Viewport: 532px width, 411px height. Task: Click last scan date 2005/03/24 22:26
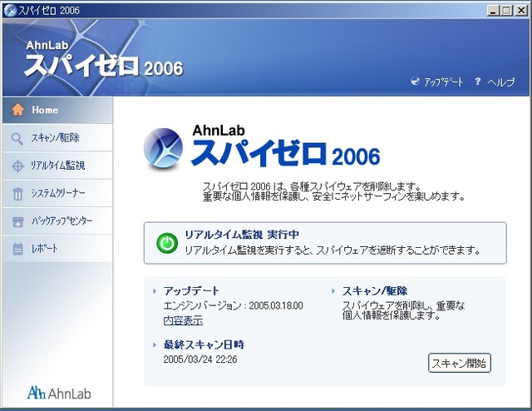click(200, 359)
